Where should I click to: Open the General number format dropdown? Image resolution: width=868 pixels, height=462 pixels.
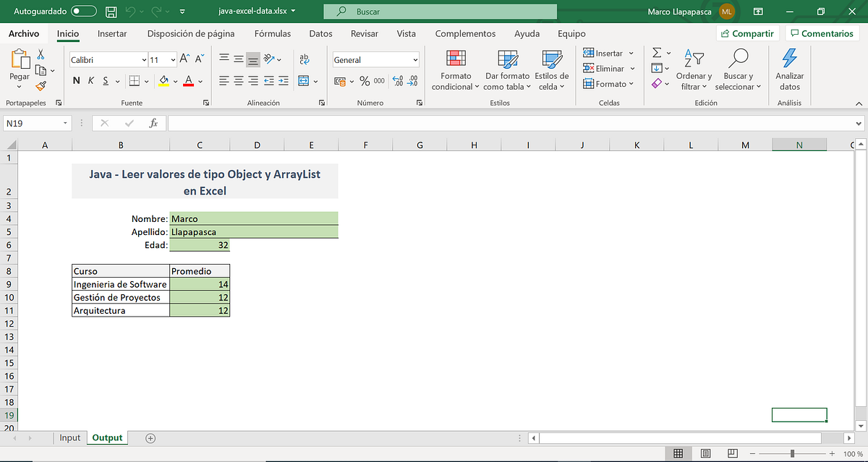[x=375, y=59]
